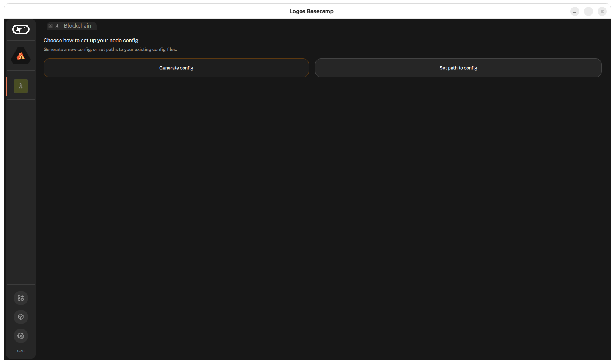
Task: Open the orange tent Basecamp icon
Action: 21,56
